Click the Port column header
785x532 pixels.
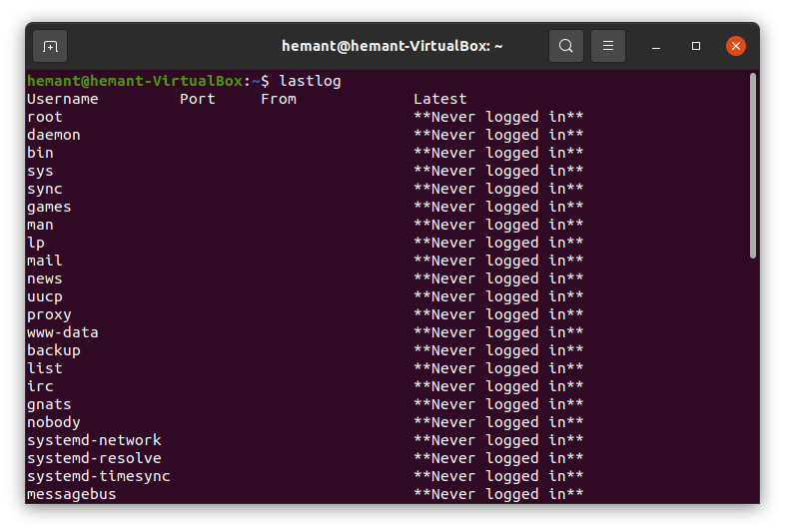point(198,99)
